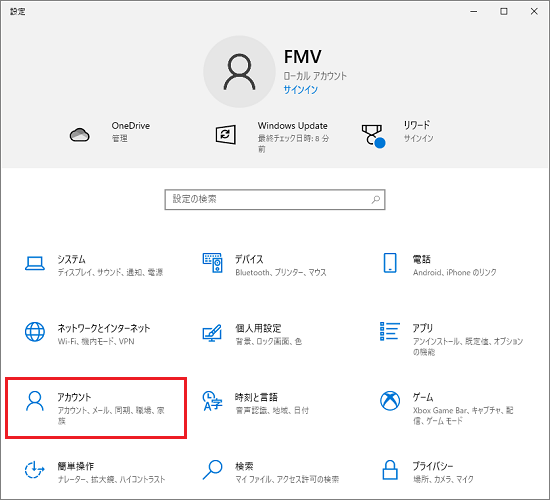
Task: Focus the 設定の検索 search field
Action: tap(275, 200)
